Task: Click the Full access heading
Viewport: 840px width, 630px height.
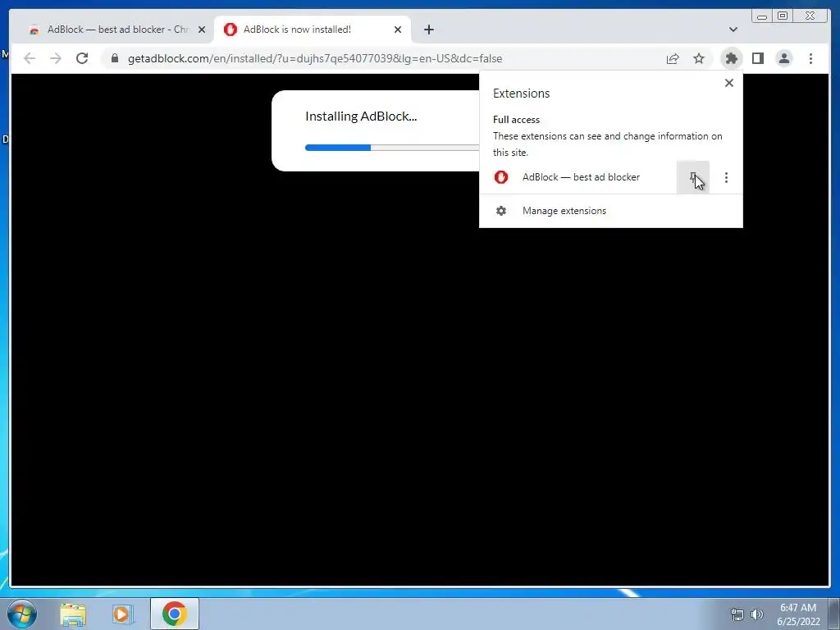Action: click(x=516, y=120)
